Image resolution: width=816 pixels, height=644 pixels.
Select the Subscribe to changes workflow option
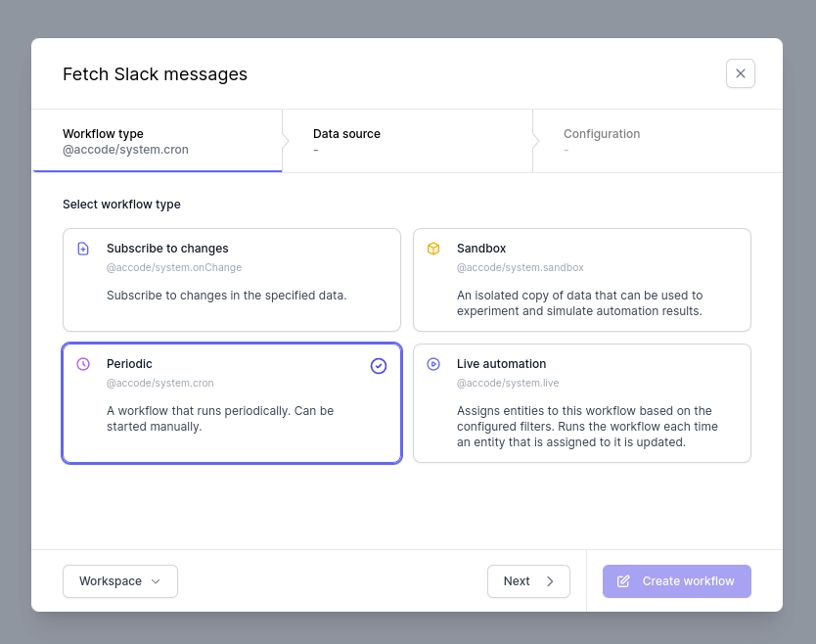coord(232,280)
